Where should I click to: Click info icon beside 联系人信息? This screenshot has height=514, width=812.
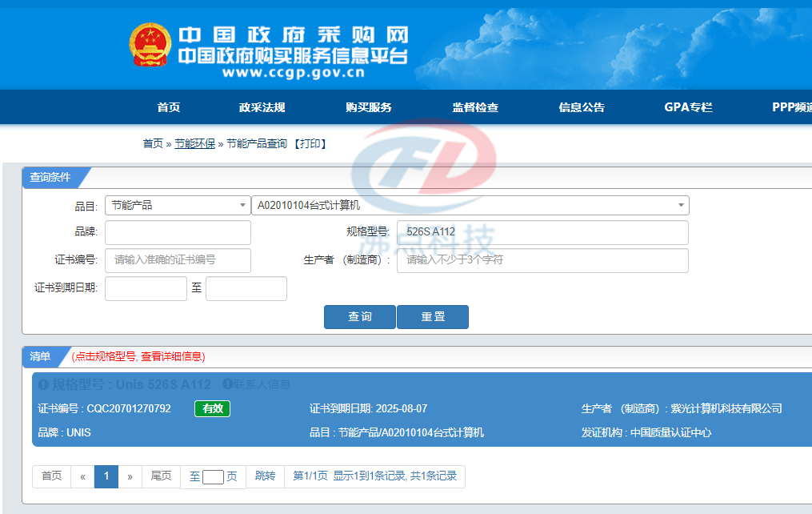227,384
